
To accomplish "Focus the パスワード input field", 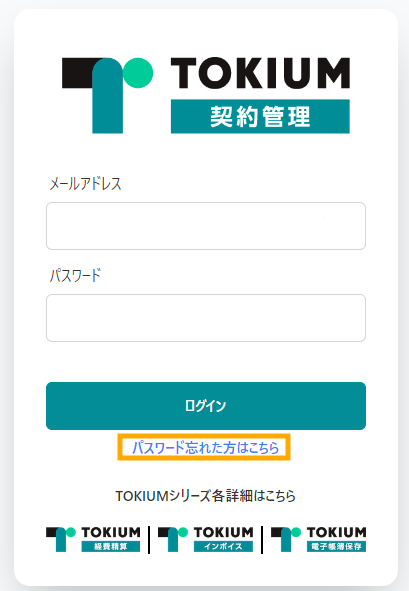I will pyautogui.click(x=206, y=318).
